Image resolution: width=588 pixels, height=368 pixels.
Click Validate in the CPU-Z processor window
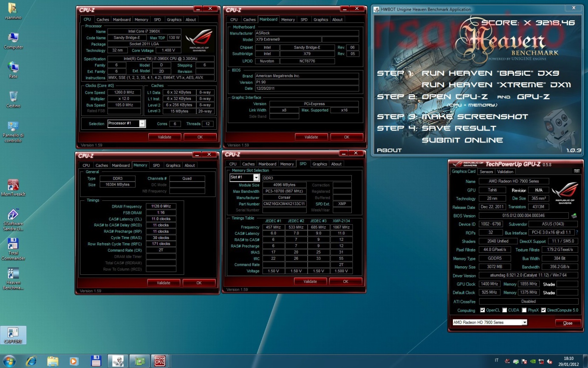(164, 137)
